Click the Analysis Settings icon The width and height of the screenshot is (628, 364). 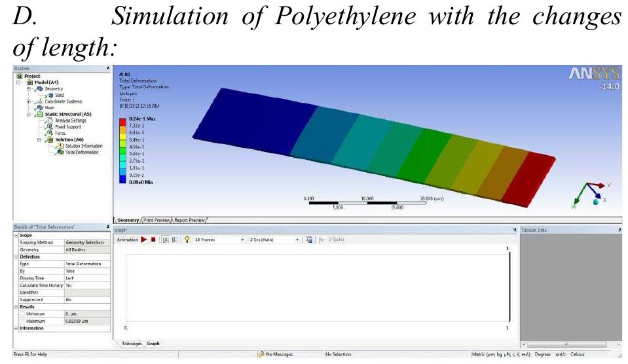coord(50,120)
